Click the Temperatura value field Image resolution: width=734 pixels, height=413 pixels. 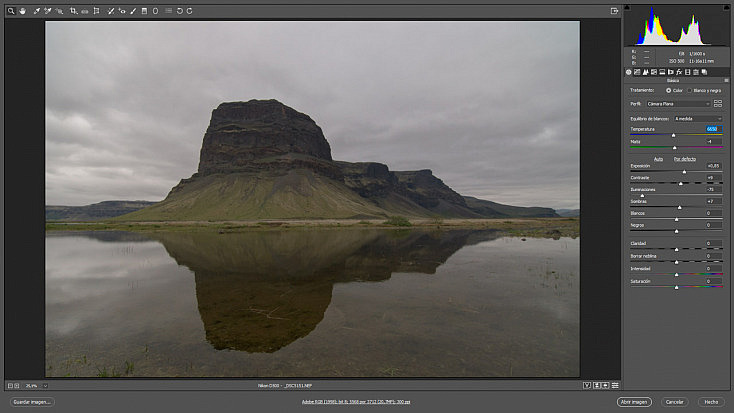[x=714, y=129]
